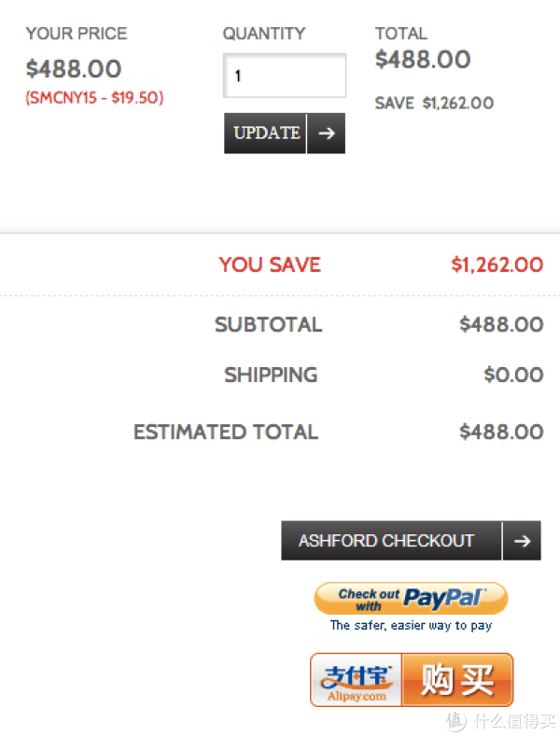This screenshot has width=560, height=737.
Task: Click the $488.00 your price amount
Action: tap(74, 68)
